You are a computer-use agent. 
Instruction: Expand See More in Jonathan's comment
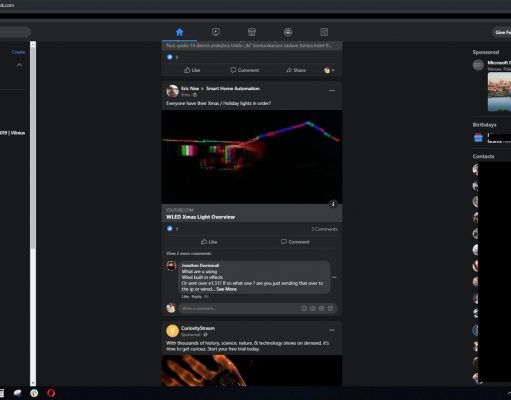(x=227, y=289)
